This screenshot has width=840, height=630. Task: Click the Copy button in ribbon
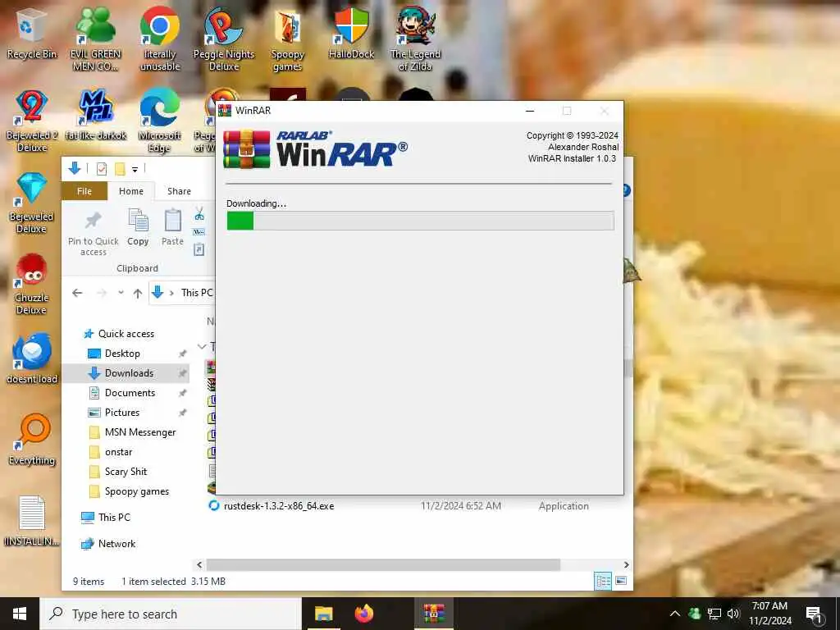click(138, 228)
